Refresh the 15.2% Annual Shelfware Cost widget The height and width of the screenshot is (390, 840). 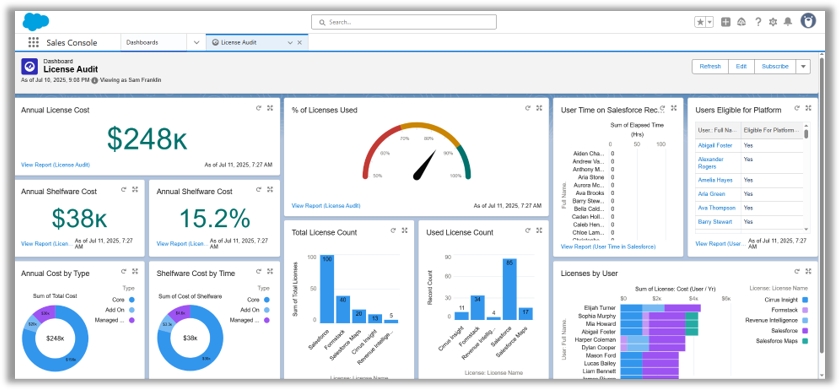259,189
